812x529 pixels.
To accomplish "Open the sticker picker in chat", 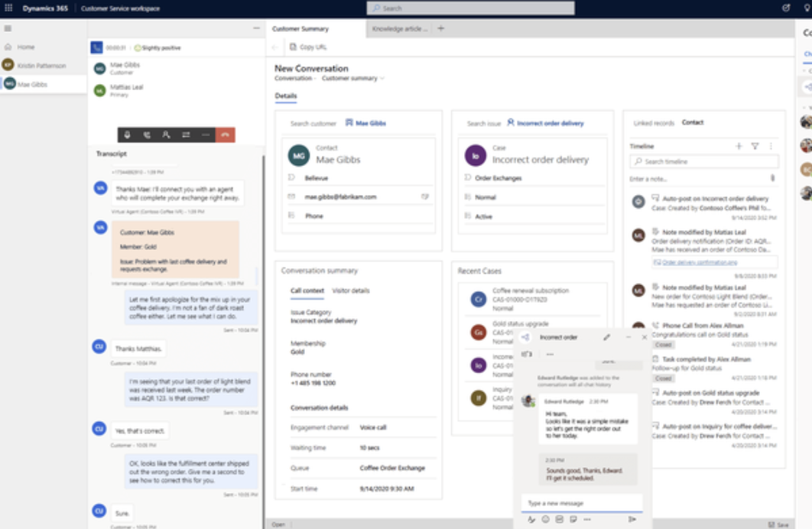I will pyautogui.click(x=573, y=519).
